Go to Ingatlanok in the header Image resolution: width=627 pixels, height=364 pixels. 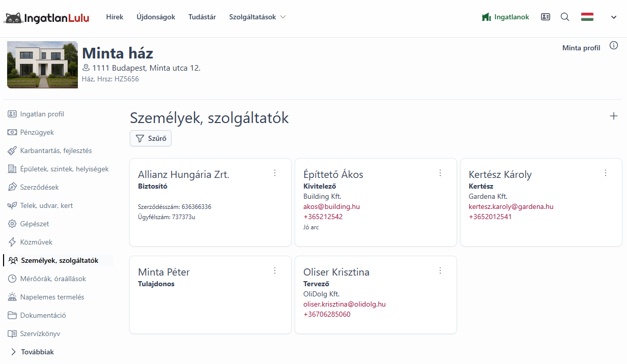pos(505,17)
